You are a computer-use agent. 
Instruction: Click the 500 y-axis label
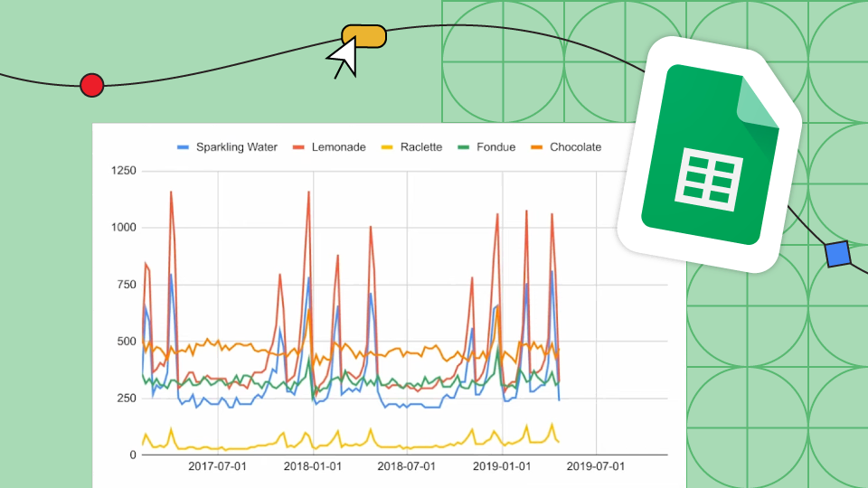pos(127,342)
